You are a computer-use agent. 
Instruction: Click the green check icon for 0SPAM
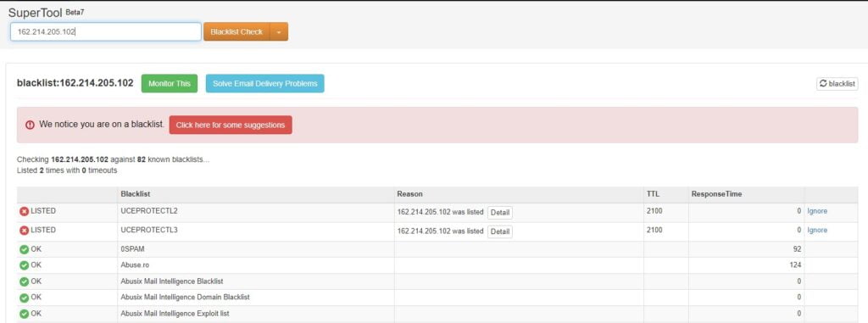click(x=24, y=249)
